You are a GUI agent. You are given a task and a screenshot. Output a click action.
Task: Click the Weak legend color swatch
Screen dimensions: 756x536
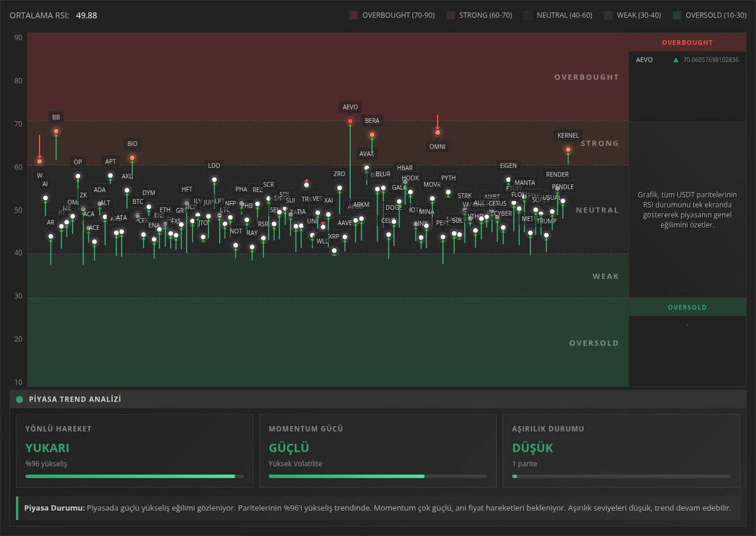click(608, 15)
